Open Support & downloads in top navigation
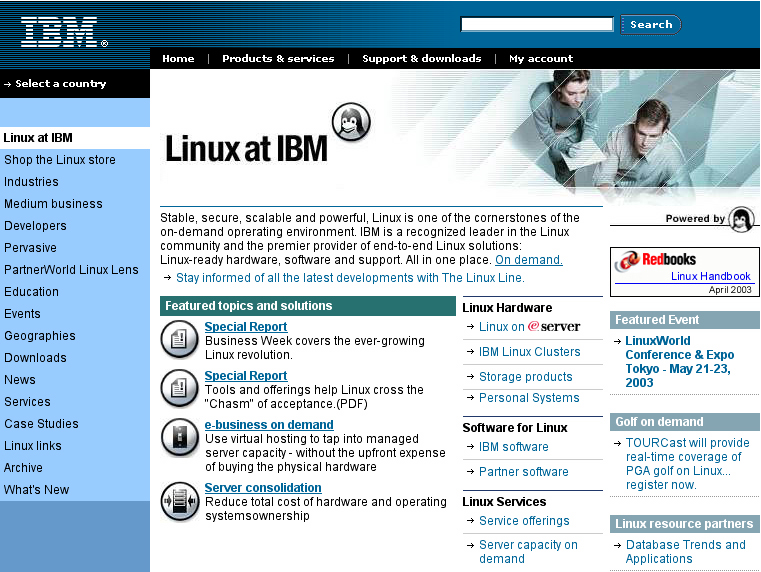 422,59
